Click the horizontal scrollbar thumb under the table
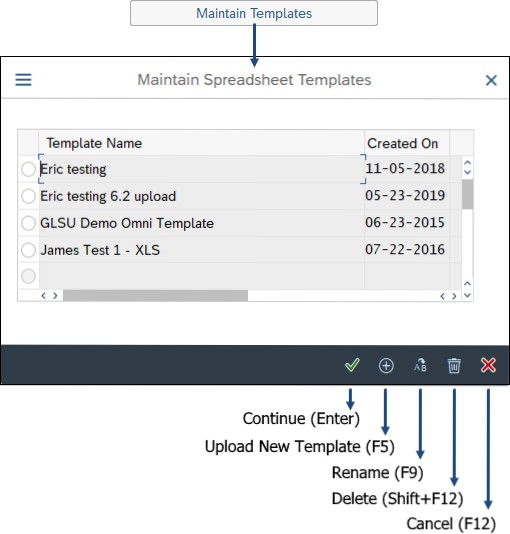Image resolution: width=510 pixels, height=534 pixels. (x=156, y=296)
